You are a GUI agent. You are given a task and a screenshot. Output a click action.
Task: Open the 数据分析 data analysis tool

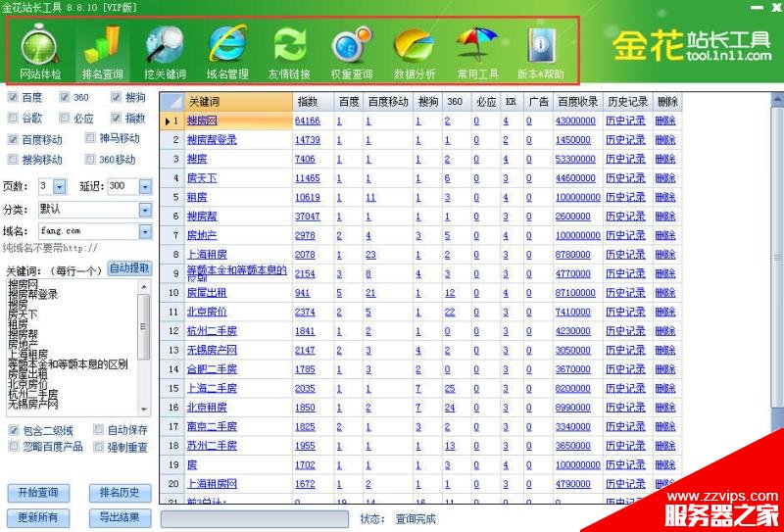point(415,52)
